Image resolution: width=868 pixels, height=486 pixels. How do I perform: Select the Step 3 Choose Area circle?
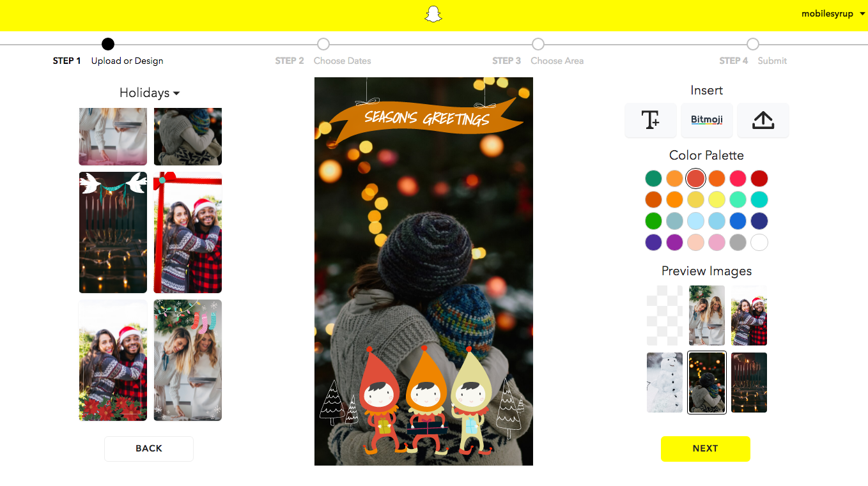538,44
